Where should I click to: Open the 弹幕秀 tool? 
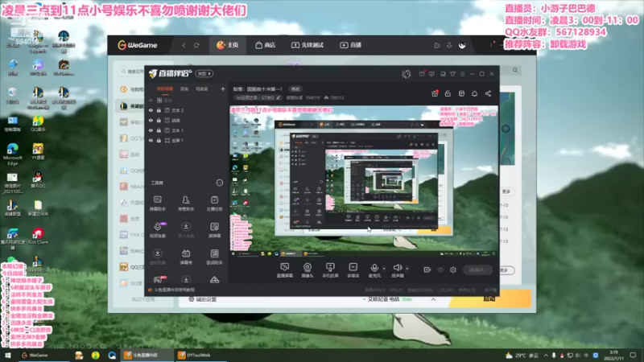coord(186,257)
